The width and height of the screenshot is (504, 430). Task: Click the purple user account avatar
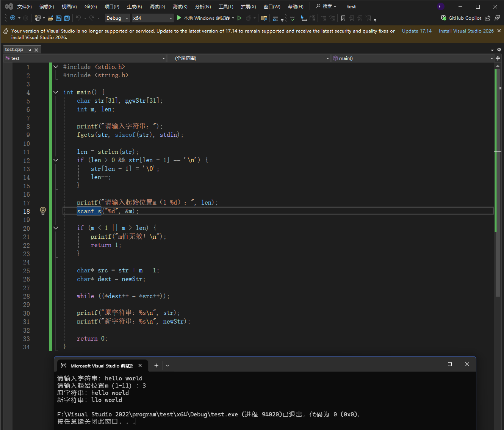[441, 6]
